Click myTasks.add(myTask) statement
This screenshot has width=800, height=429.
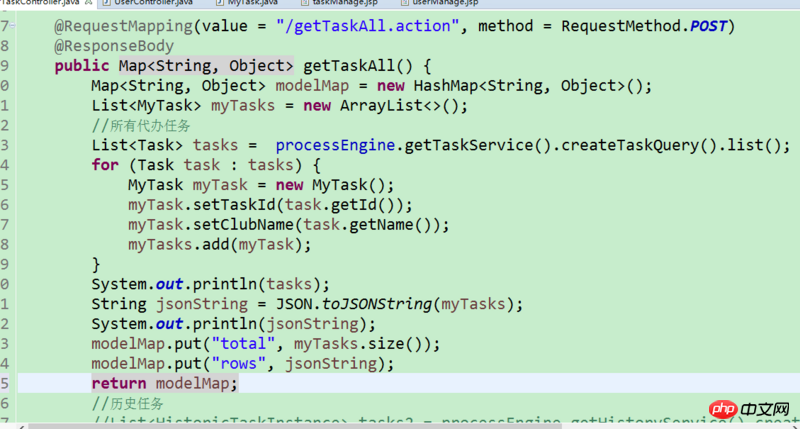219,245
